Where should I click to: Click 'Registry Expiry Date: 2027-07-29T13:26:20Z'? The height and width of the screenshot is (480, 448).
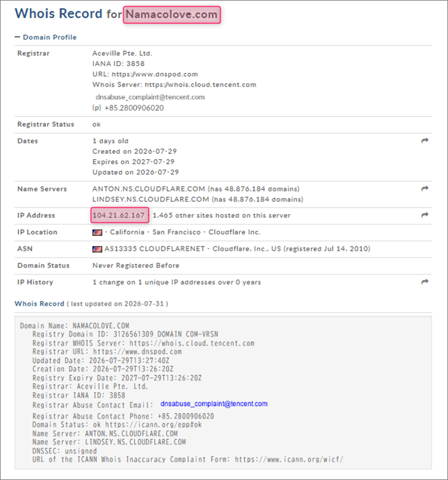(117, 378)
